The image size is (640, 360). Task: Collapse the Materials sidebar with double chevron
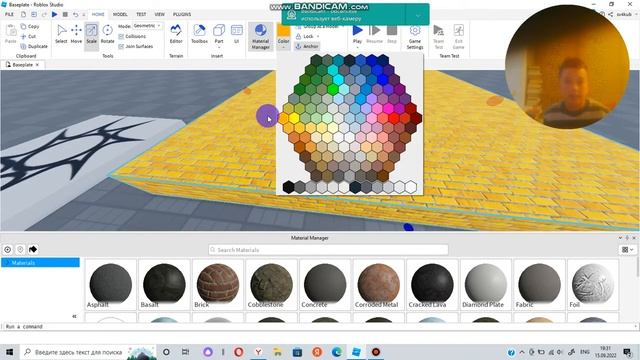coord(74,316)
